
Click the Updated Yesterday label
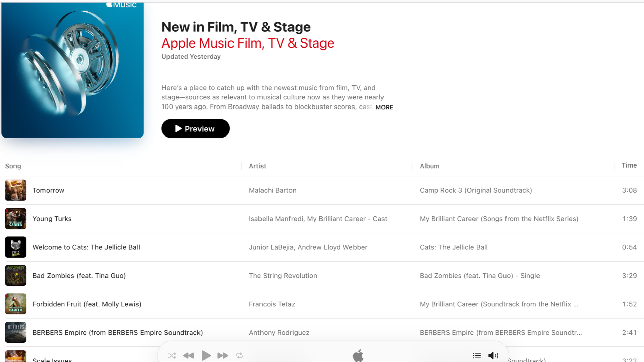point(191,57)
